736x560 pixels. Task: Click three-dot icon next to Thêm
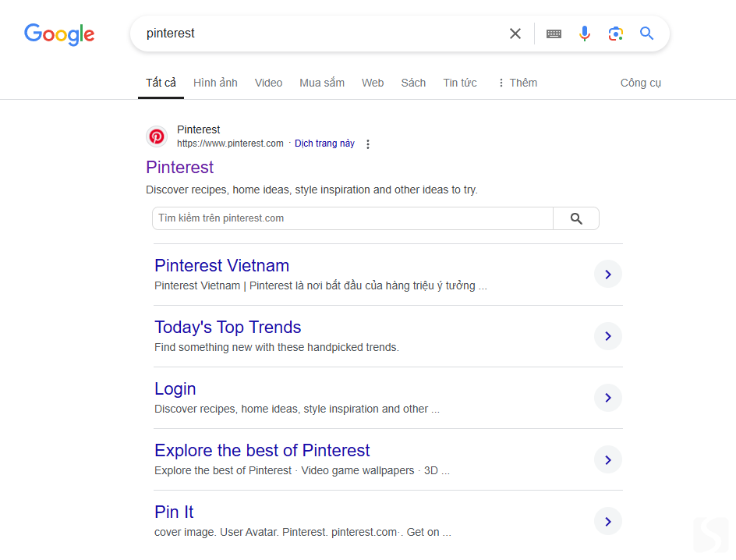pos(501,83)
